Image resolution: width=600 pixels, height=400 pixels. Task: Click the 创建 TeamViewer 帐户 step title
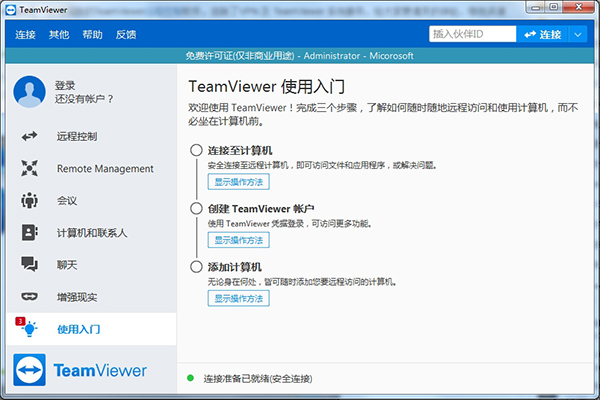(261, 209)
